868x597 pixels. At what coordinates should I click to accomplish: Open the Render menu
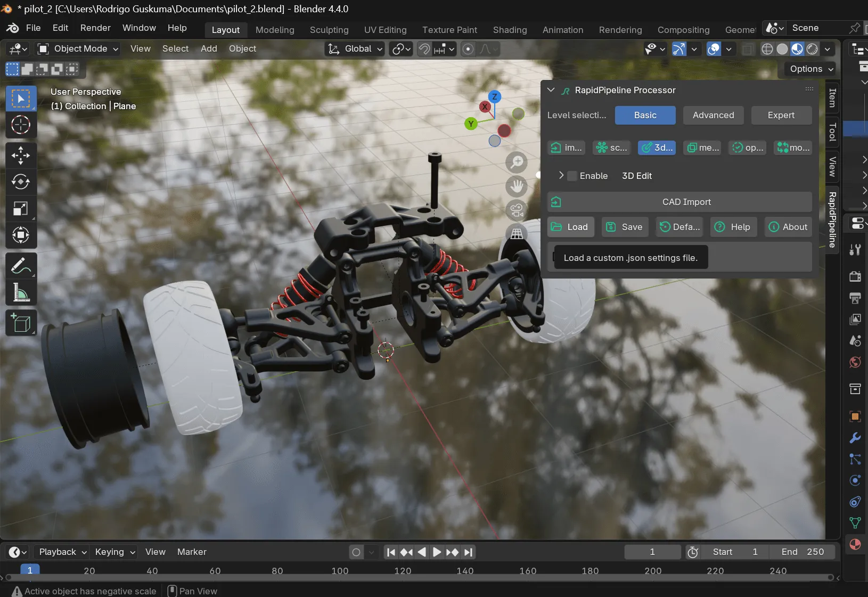[95, 28]
